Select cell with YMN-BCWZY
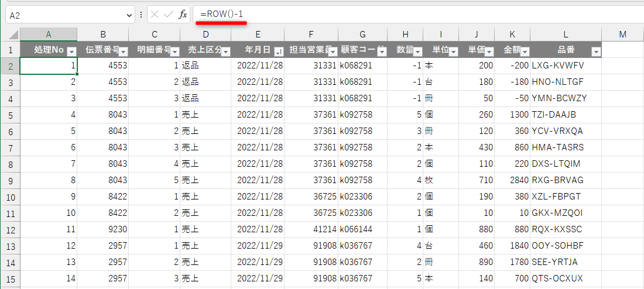The height and width of the screenshot is (289, 644). [x=566, y=98]
